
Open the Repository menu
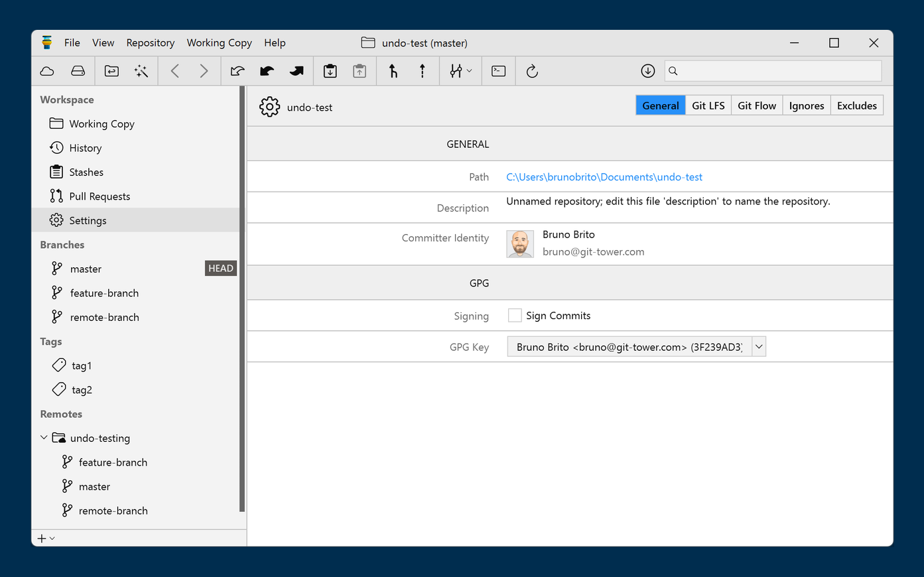point(150,42)
